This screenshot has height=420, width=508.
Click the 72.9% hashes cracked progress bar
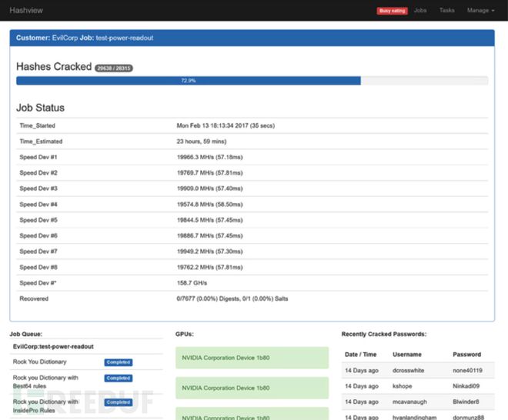pyautogui.click(x=252, y=80)
